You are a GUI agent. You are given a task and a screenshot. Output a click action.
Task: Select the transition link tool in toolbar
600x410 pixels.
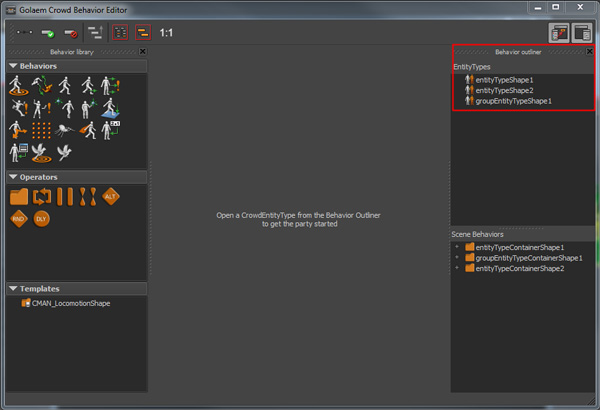pos(25,33)
